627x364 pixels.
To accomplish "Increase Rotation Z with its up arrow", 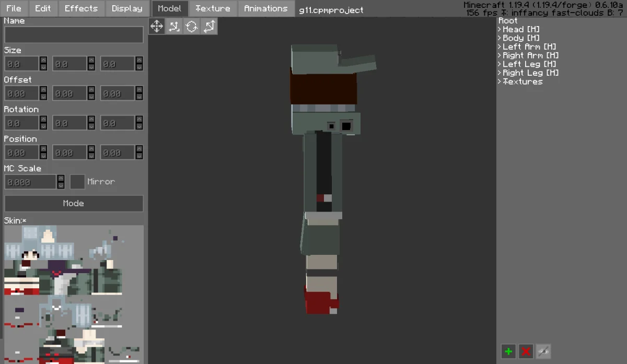I will [x=140, y=119].
